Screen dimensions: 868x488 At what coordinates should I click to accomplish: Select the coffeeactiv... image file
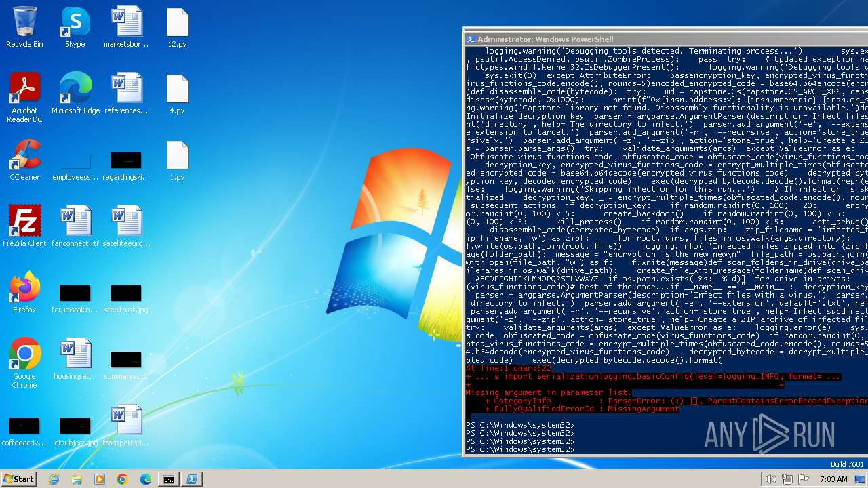24,432
